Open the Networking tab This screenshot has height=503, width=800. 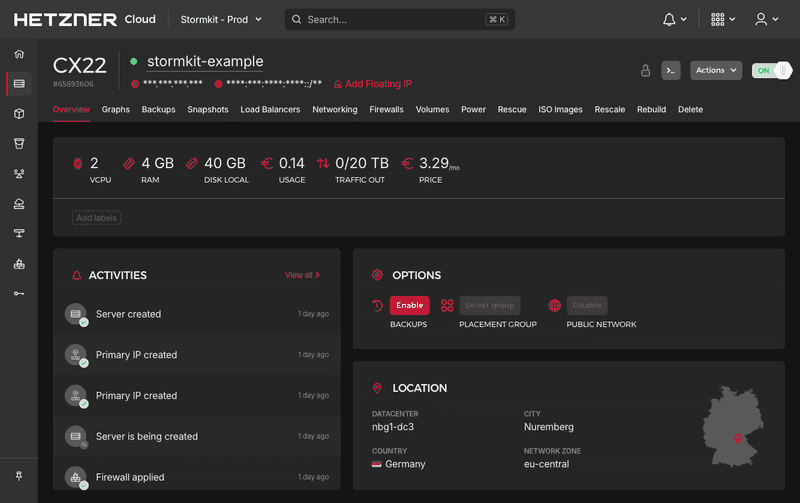(335, 110)
